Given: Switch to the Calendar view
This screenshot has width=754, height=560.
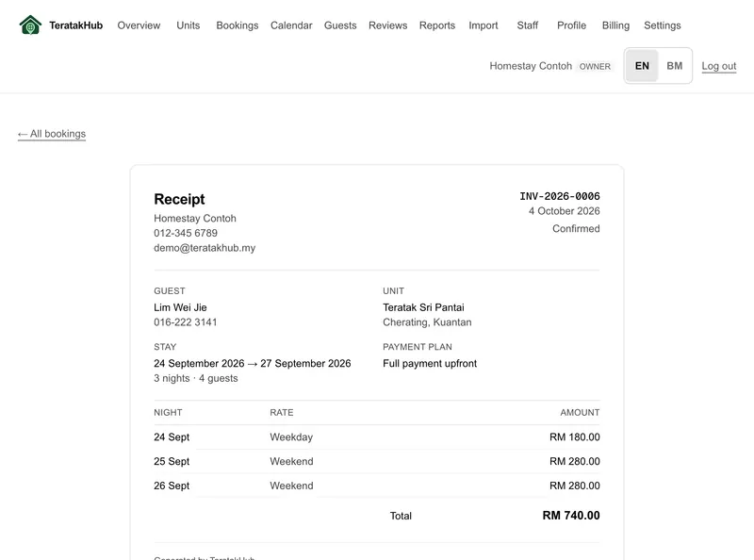Looking at the screenshot, I should [x=291, y=25].
